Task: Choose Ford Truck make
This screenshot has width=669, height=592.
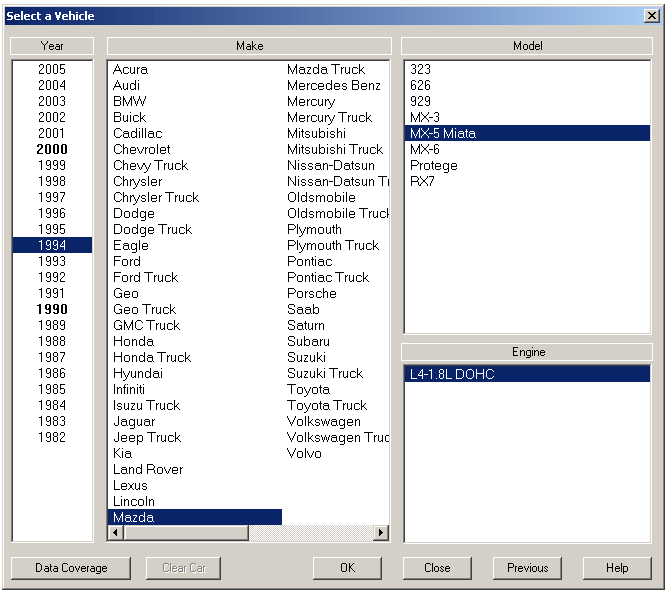Action: [x=145, y=277]
